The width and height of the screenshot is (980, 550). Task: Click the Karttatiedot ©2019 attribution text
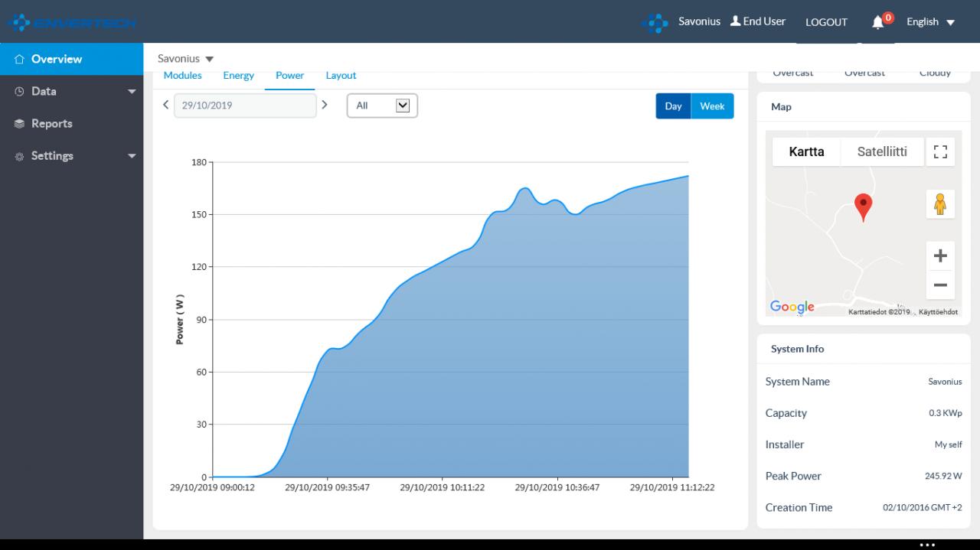[879, 312]
